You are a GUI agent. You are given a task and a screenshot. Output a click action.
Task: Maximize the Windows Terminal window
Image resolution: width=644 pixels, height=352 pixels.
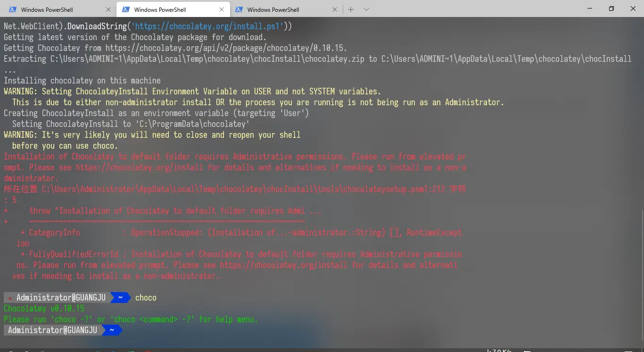(x=611, y=8)
